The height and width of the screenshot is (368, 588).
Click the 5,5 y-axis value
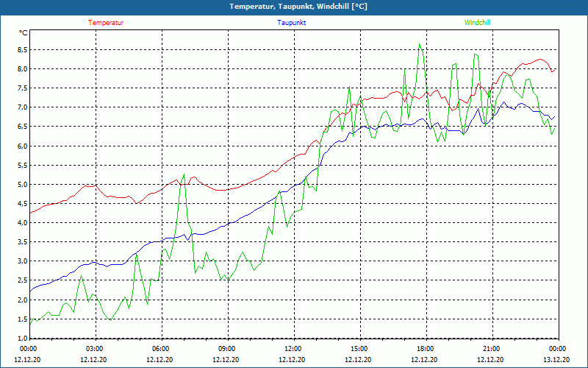tap(23, 165)
